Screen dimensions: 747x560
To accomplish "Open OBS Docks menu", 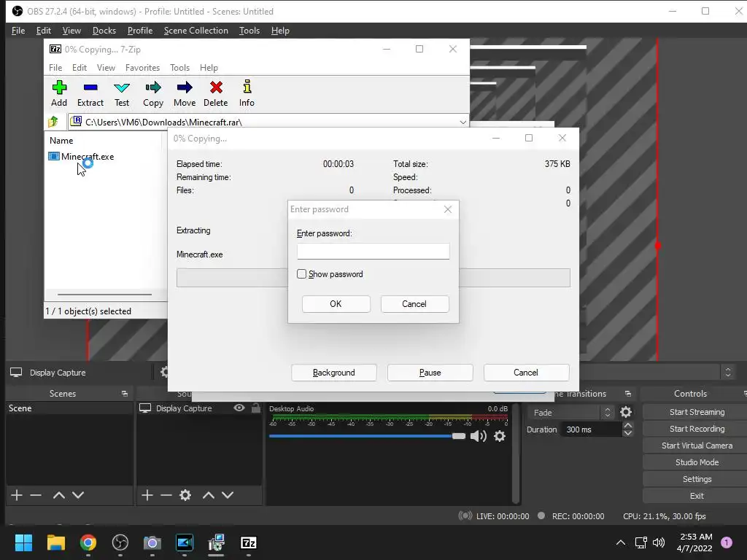I will pos(104,31).
